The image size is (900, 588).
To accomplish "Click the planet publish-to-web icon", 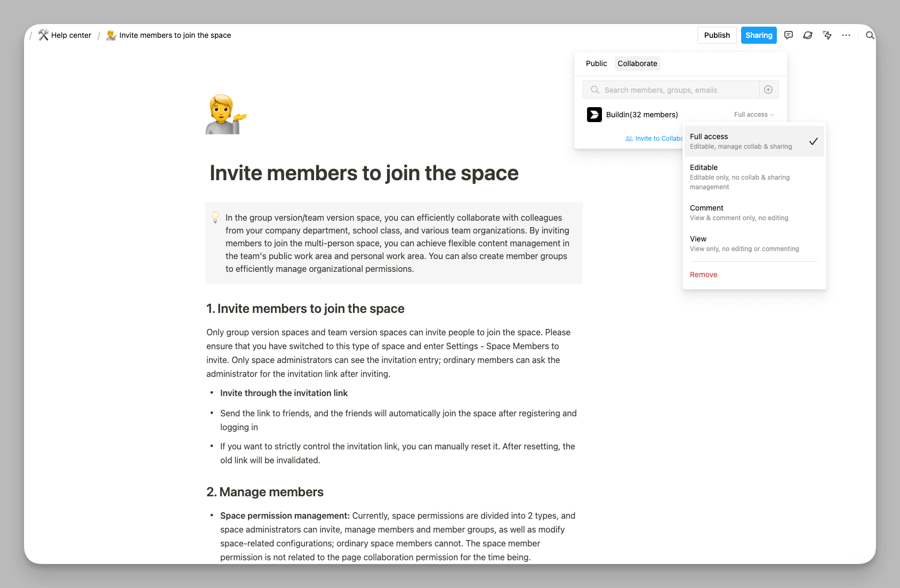I will [x=807, y=35].
